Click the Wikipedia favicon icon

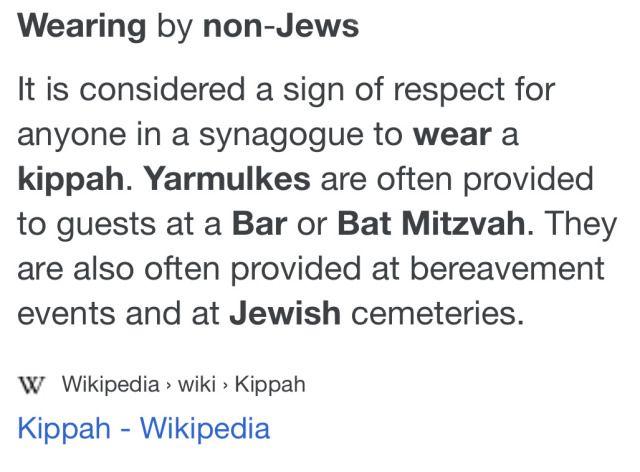tap(31, 385)
